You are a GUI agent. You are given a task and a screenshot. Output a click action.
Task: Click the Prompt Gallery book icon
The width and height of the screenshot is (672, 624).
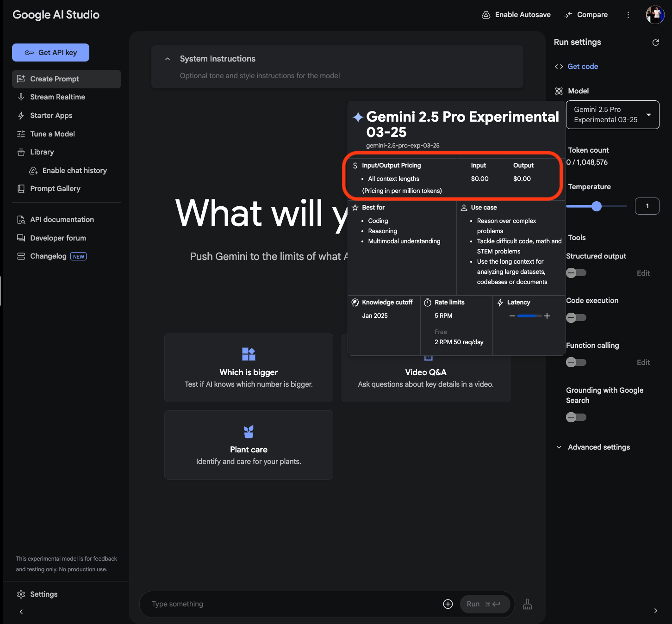point(21,189)
